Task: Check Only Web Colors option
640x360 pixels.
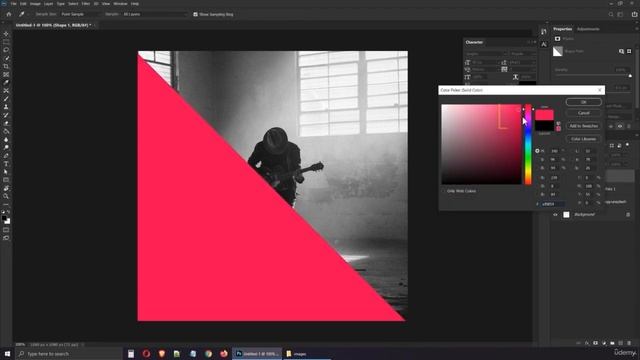Action: click(444, 191)
